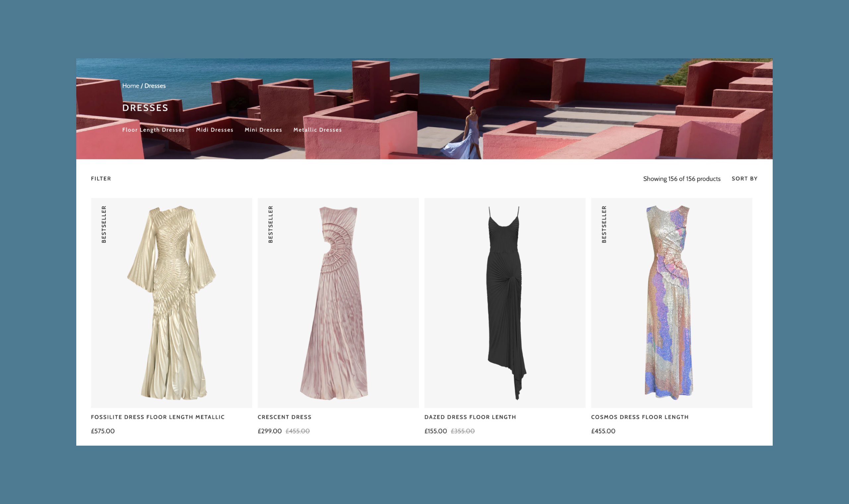Expand the Filter options
The height and width of the screenshot is (504, 849).
tap(101, 179)
